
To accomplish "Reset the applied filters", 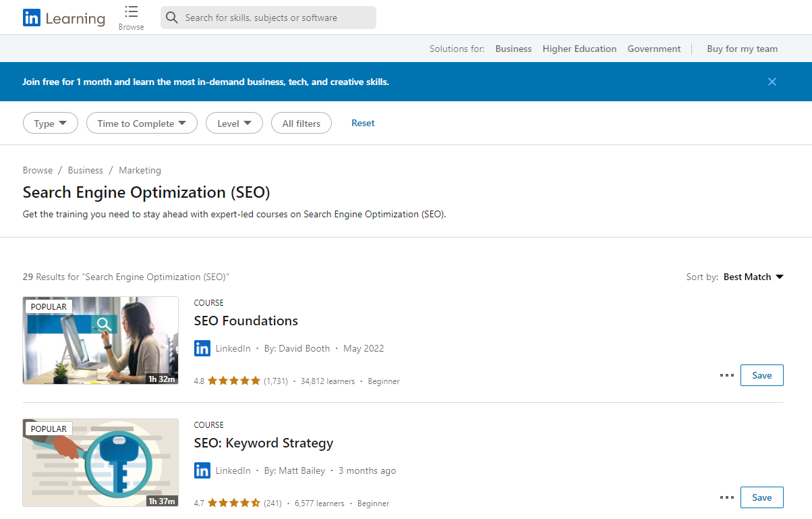I will pos(363,123).
